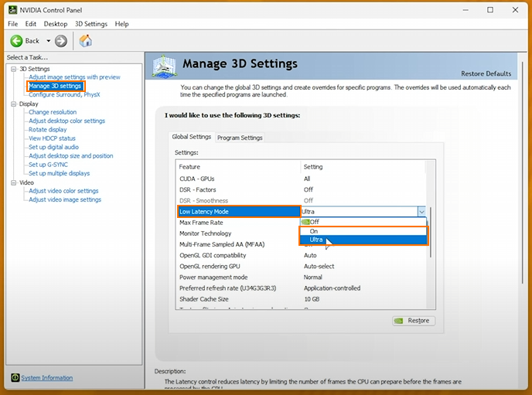The height and width of the screenshot is (395, 532).
Task: Click the Setting column header
Action: pos(363,167)
